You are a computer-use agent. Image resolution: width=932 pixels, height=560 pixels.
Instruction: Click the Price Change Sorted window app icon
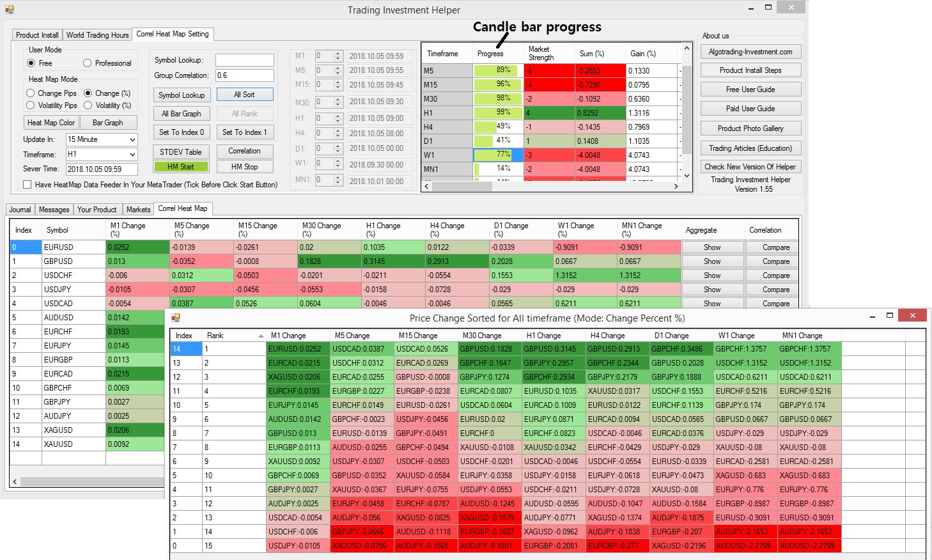point(176,317)
